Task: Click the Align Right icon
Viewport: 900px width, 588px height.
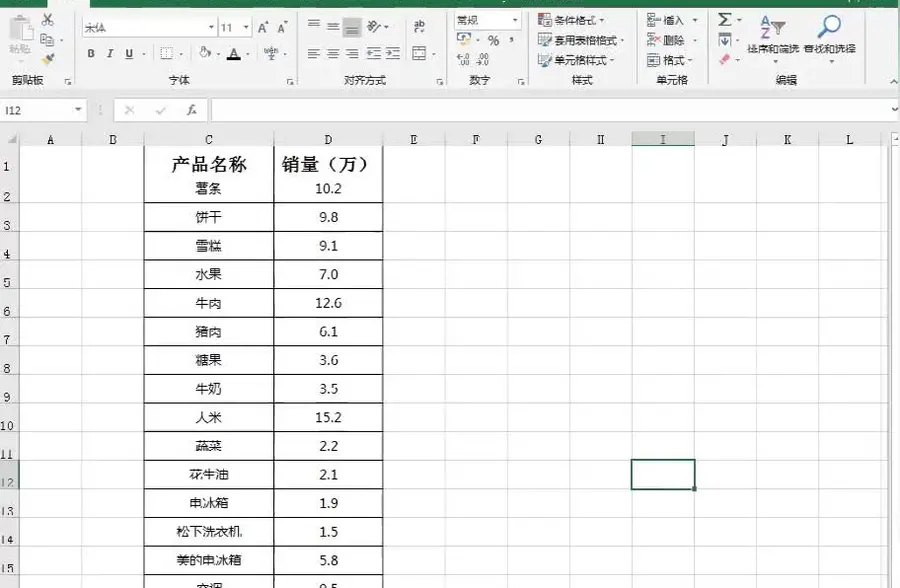Action: coord(352,53)
